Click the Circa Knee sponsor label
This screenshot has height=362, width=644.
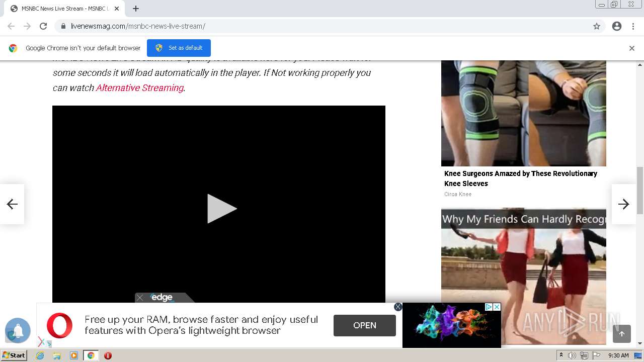(x=458, y=194)
